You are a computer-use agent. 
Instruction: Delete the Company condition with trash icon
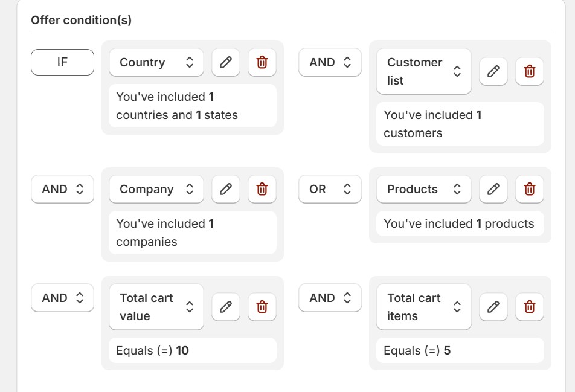point(262,189)
